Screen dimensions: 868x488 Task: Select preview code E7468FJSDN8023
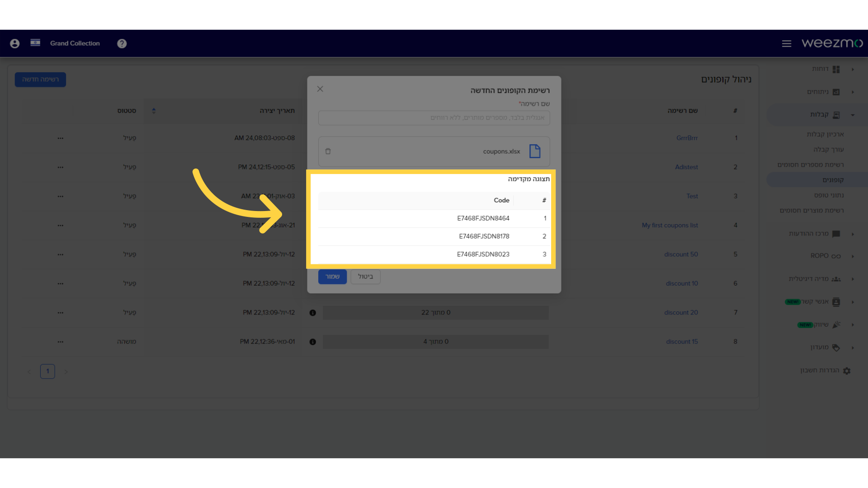pyautogui.click(x=483, y=254)
